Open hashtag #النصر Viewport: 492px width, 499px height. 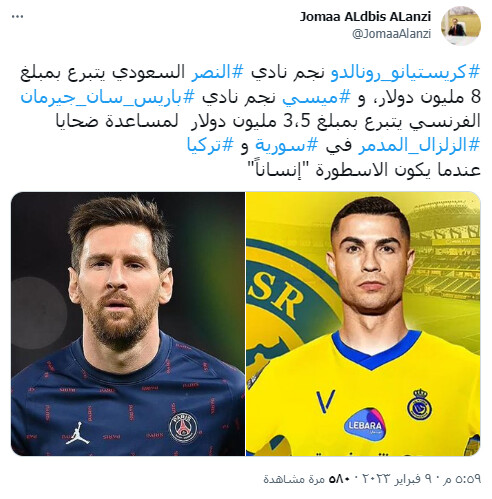(217, 73)
